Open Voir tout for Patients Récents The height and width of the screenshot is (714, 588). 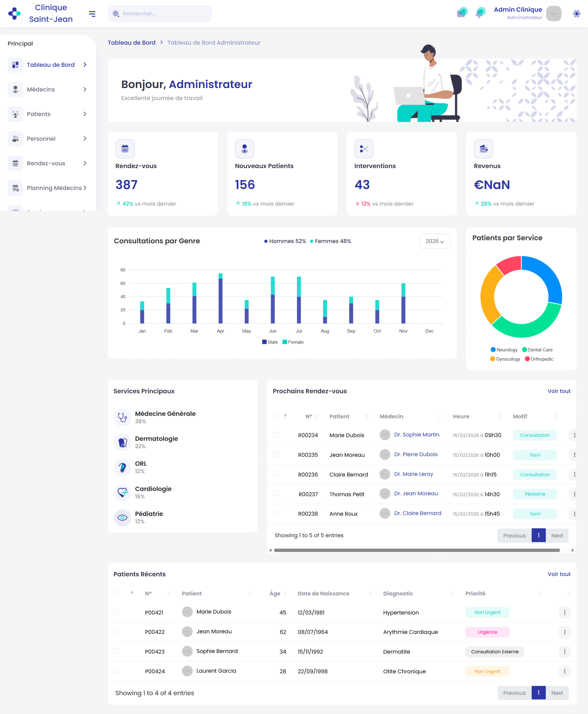(x=559, y=574)
